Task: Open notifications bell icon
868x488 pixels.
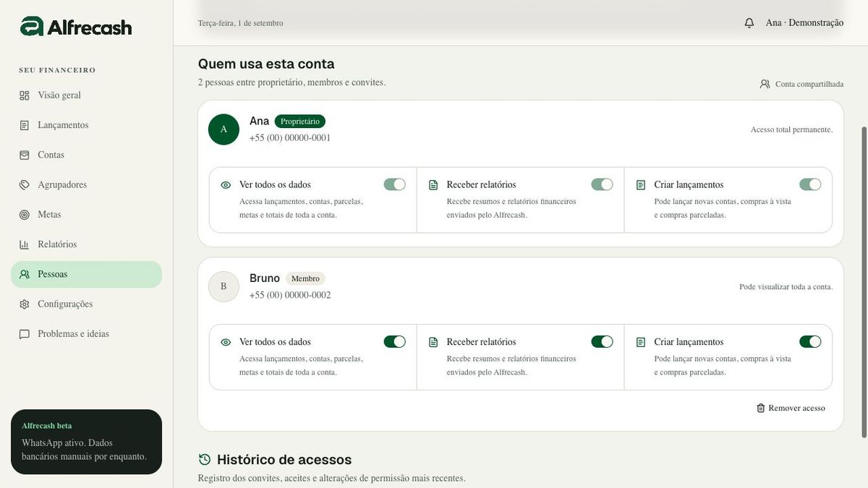Action: (749, 23)
